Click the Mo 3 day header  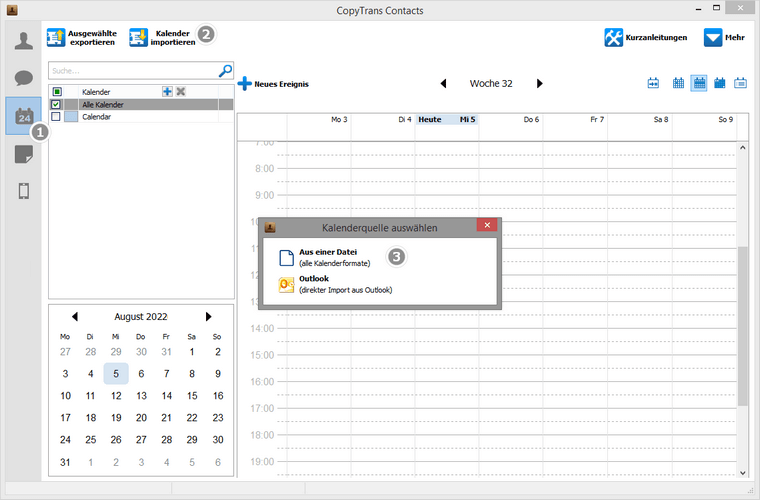click(x=339, y=119)
